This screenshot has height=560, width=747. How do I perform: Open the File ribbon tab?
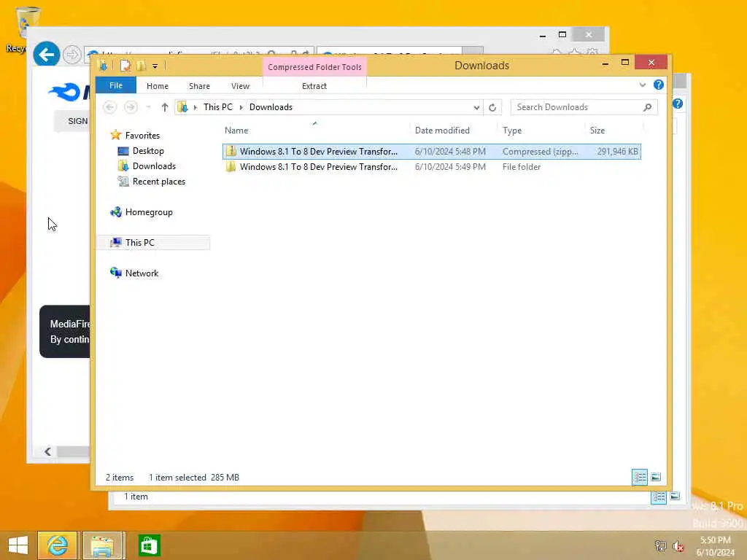116,86
